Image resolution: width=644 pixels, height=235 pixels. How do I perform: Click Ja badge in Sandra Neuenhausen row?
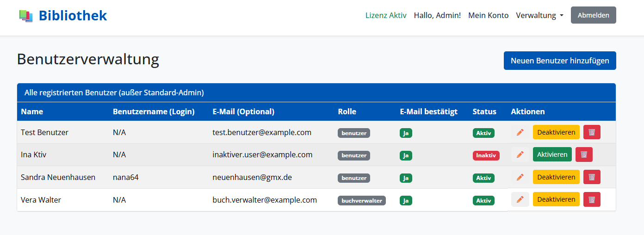406,178
